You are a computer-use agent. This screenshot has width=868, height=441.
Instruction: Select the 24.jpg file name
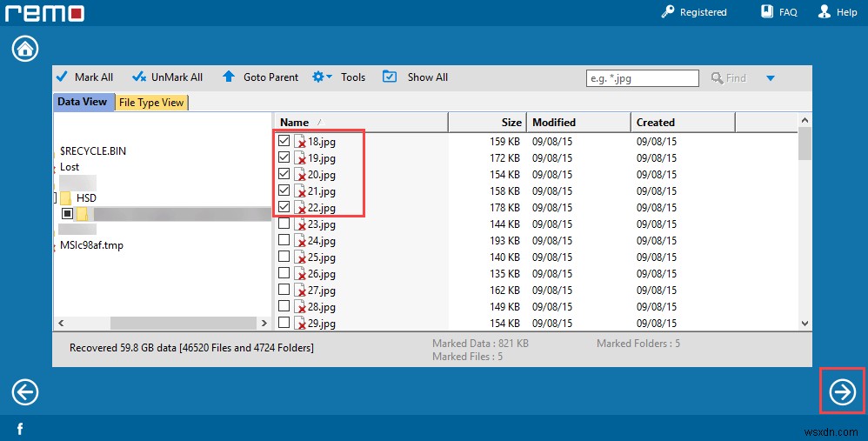pos(322,241)
